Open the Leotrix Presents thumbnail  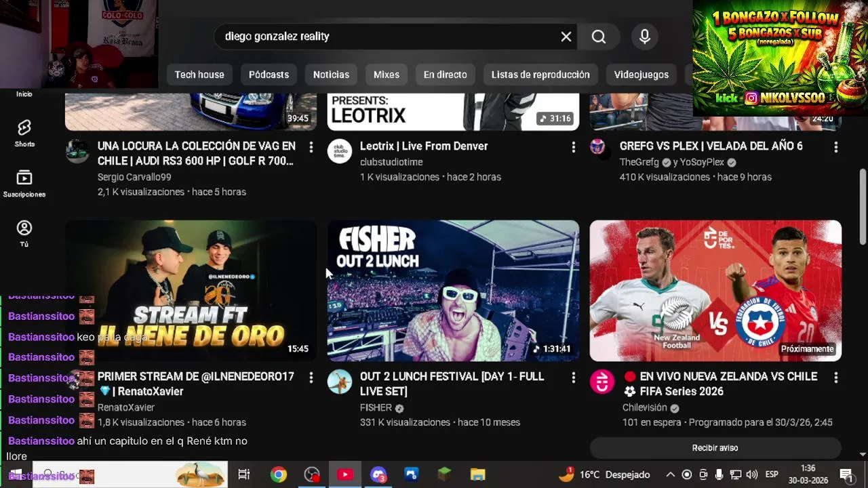pos(453,111)
